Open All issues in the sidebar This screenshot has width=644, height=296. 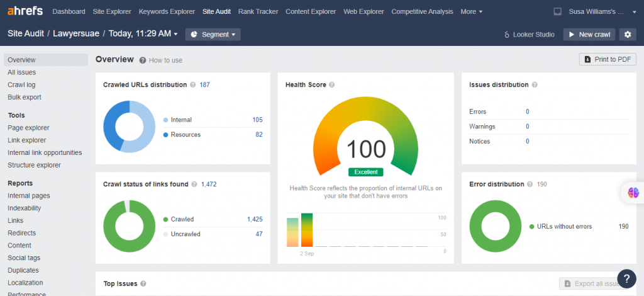[22, 72]
